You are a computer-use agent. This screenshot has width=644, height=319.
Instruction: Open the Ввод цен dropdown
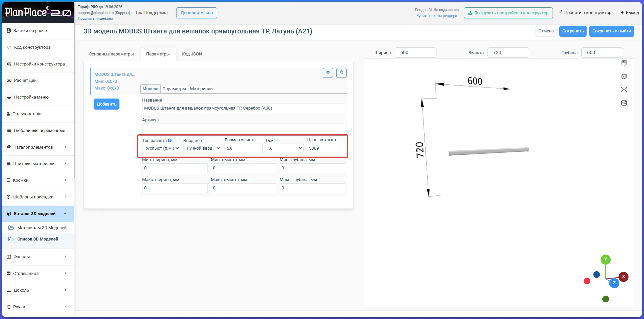(x=202, y=148)
